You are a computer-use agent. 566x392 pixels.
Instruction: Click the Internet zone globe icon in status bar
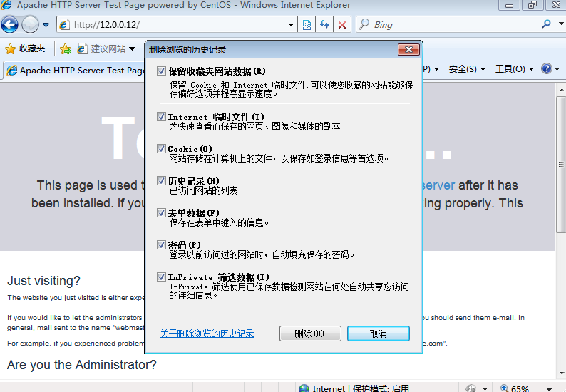tap(304, 388)
